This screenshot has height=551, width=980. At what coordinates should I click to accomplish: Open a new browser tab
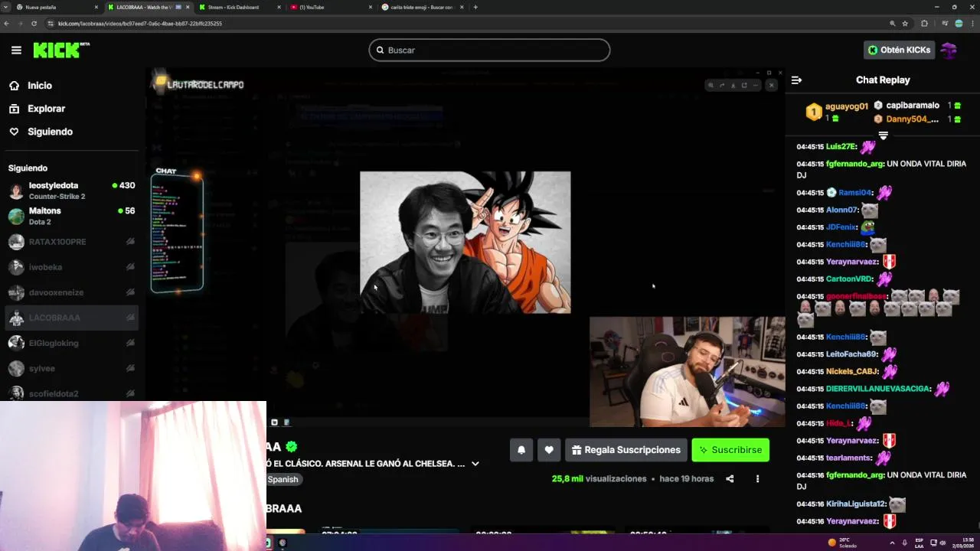(x=475, y=7)
